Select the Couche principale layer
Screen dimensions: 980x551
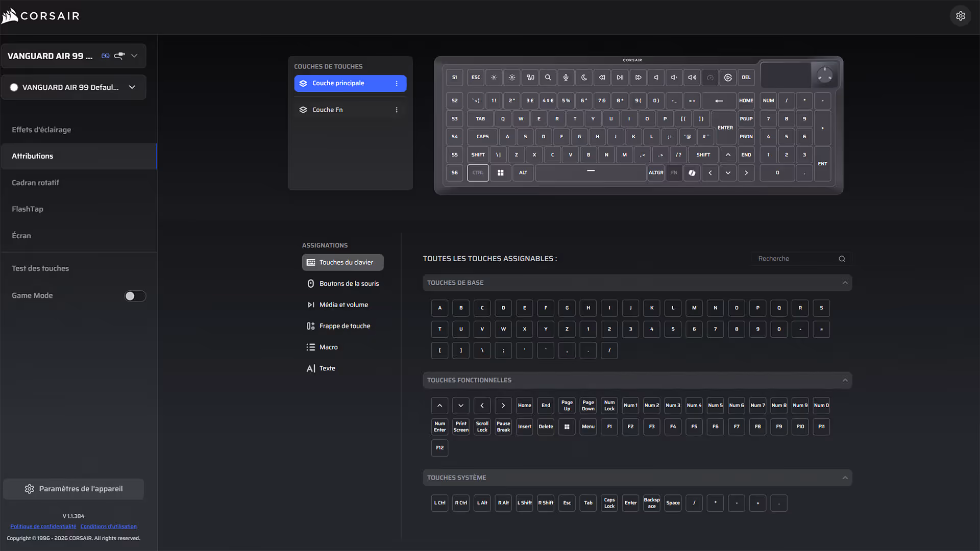coord(350,83)
